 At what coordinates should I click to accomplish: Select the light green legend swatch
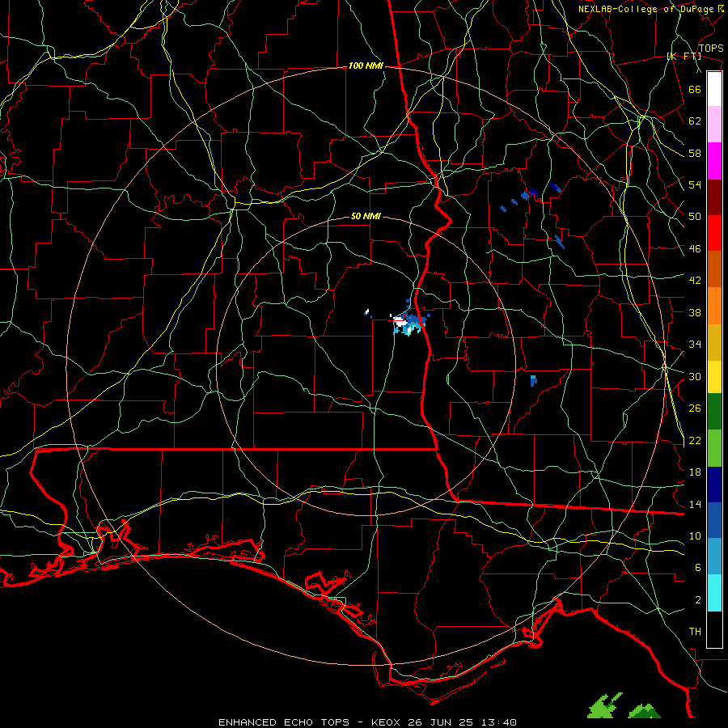pyautogui.click(x=714, y=448)
